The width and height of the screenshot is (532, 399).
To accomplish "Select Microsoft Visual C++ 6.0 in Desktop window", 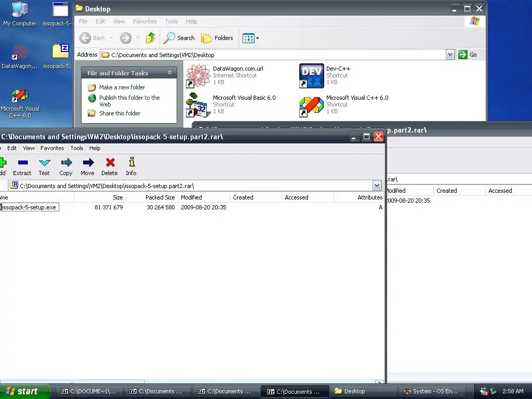I will (344, 104).
